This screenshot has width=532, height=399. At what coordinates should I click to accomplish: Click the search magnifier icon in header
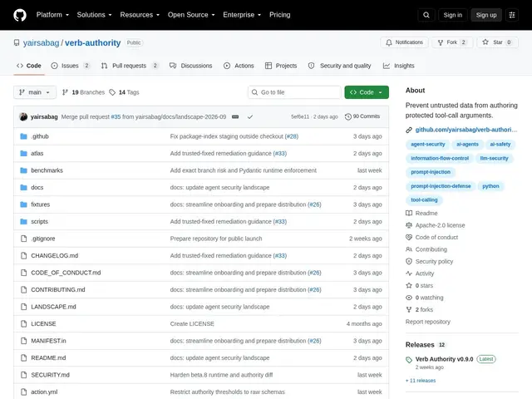pyautogui.click(x=426, y=15)
